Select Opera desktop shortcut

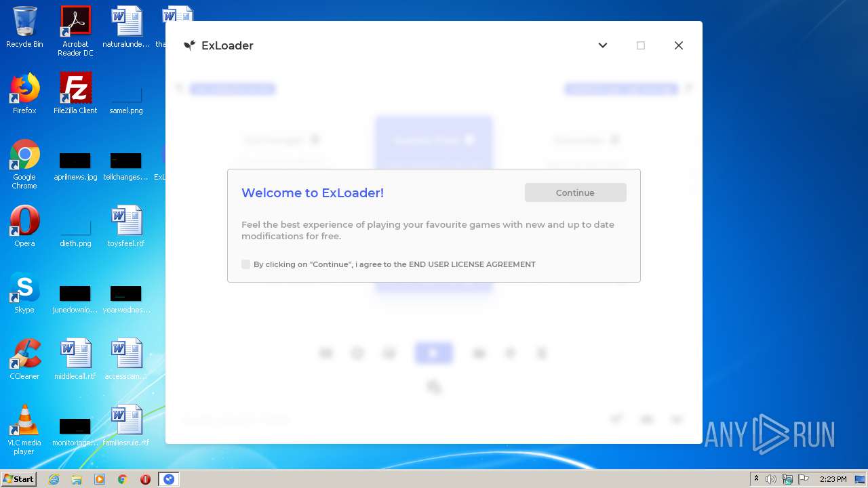click(x=24, y=226)
